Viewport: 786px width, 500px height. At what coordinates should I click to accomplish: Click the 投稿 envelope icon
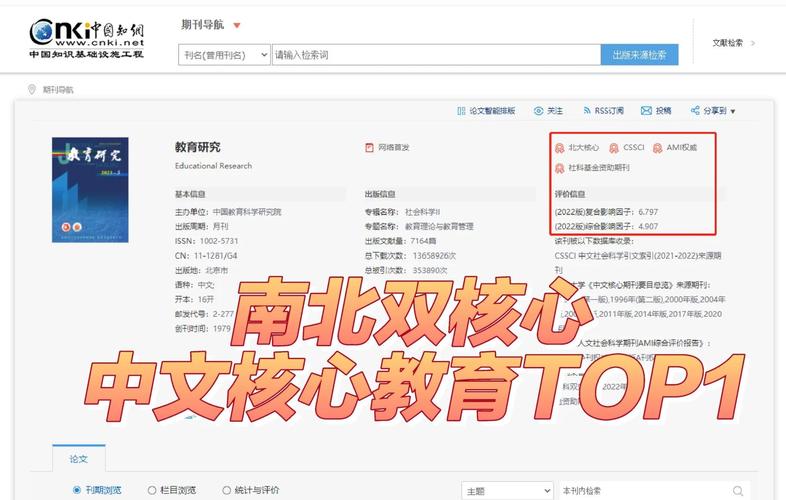(646, 111)
